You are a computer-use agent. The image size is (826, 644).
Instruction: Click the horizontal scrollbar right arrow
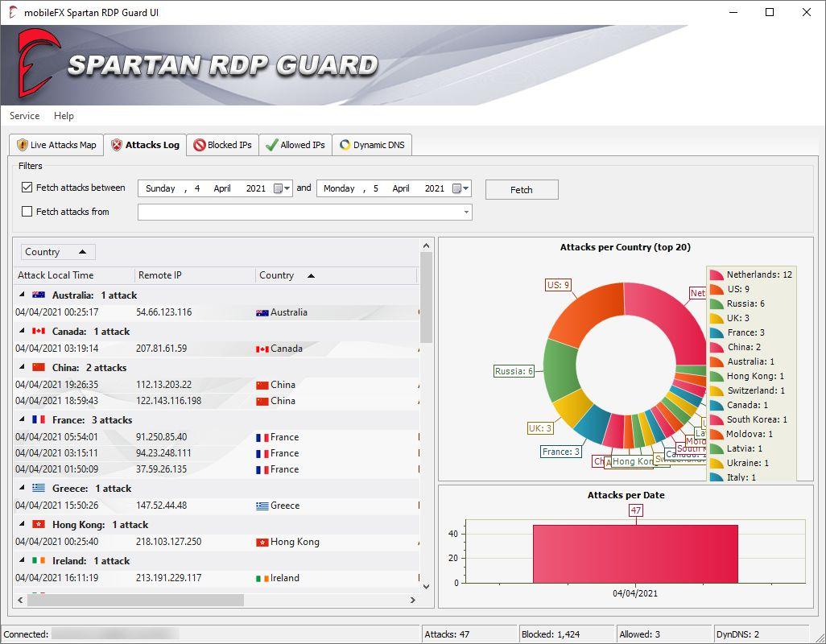pyautogui.click(x=412, y=600)
